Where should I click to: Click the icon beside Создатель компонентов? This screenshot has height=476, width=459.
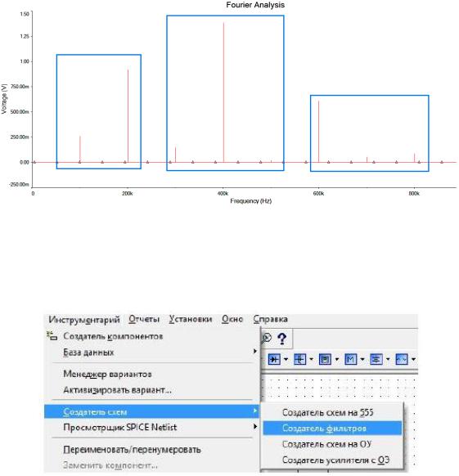tap(52, 336)
